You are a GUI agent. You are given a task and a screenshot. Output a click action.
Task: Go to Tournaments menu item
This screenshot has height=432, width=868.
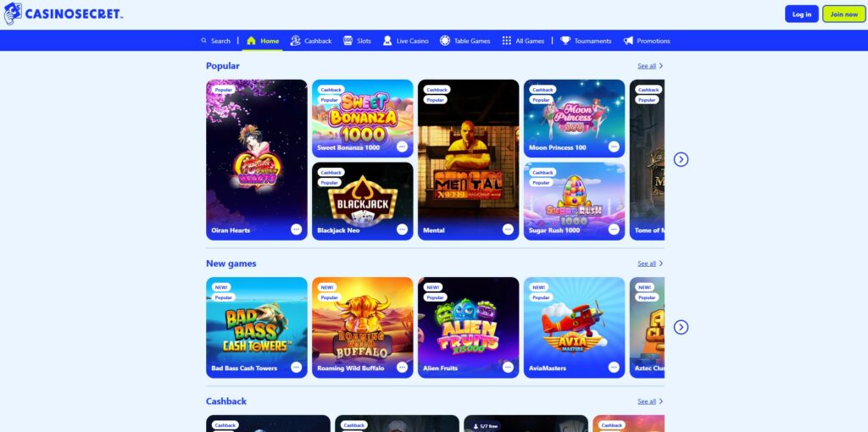[586, 41]
